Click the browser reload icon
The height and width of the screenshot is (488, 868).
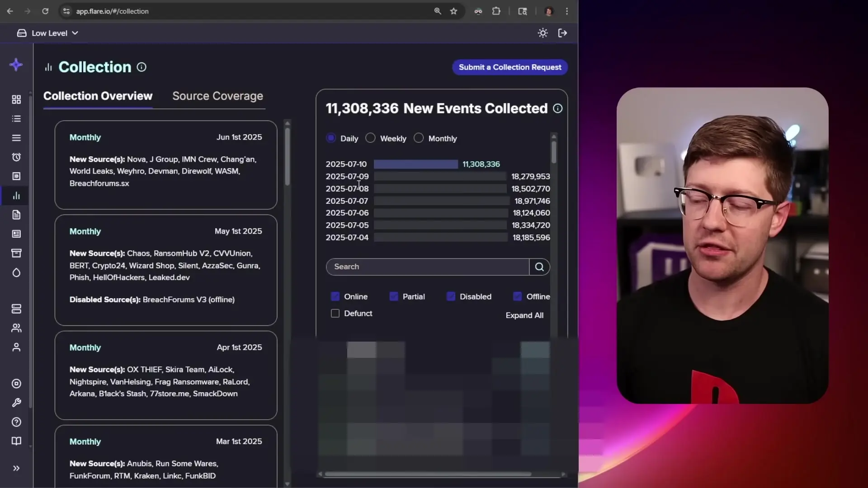coord(45,11)
